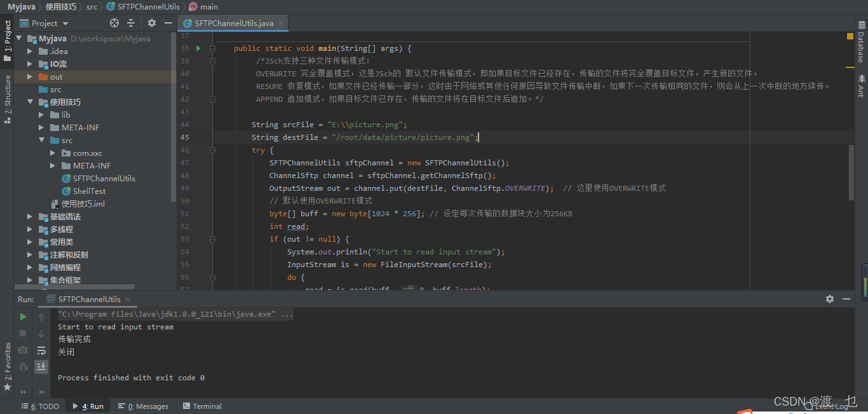Expand the 网络编程 module

(31, 268)
